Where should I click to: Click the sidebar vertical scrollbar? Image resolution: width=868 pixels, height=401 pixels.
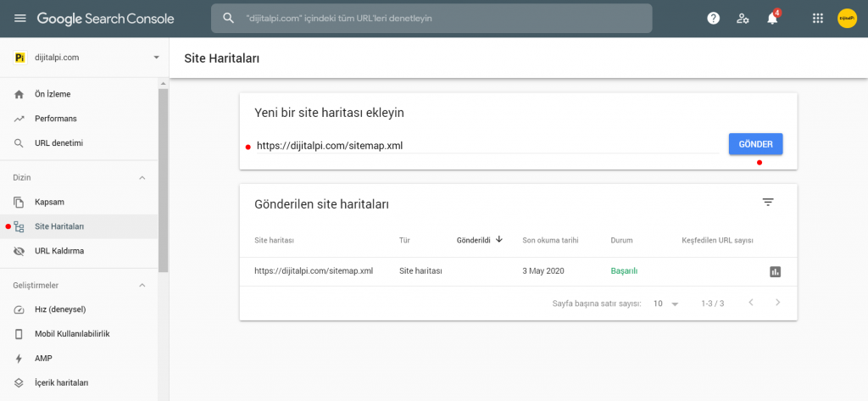[163, 181]
